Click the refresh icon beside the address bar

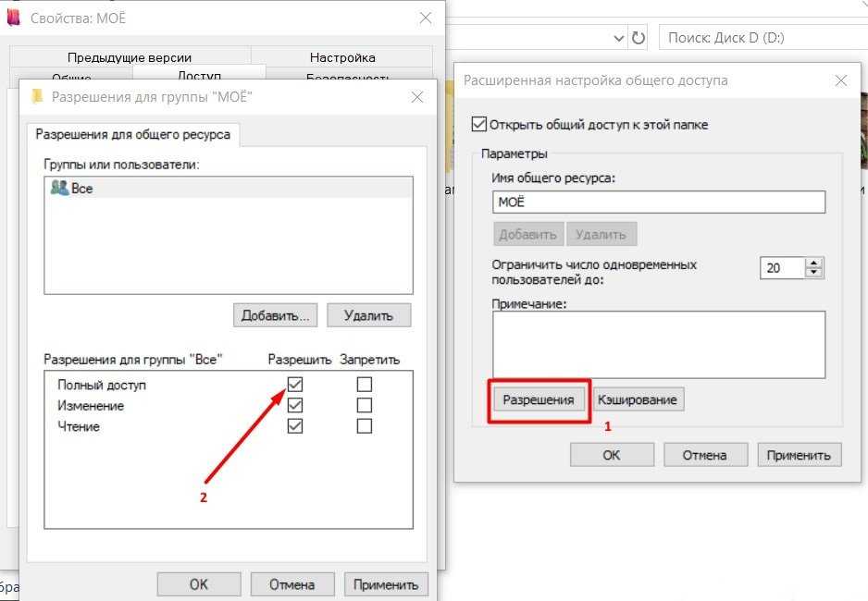pyautogui.click(x=639, y=38)
